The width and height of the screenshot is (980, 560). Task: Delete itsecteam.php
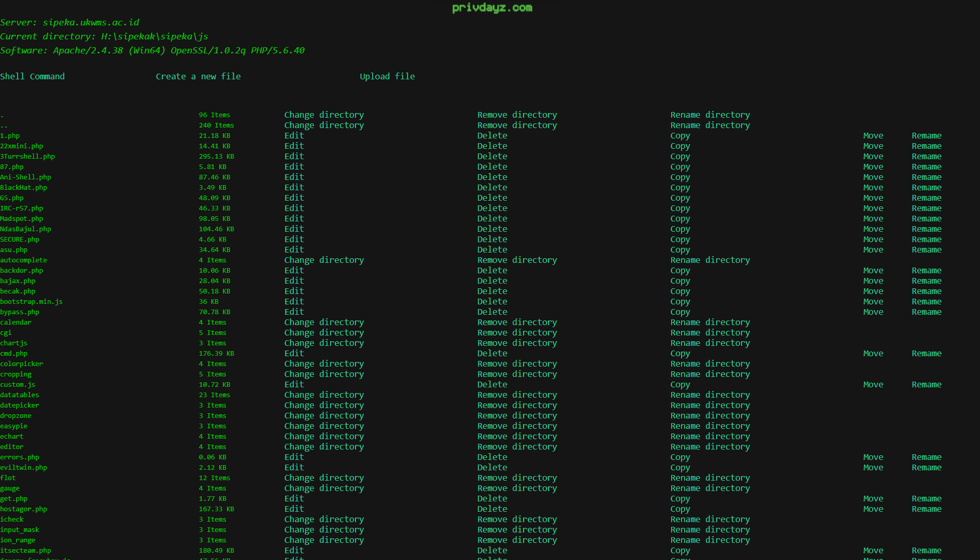pyautogui.click(x=492, y=550)
